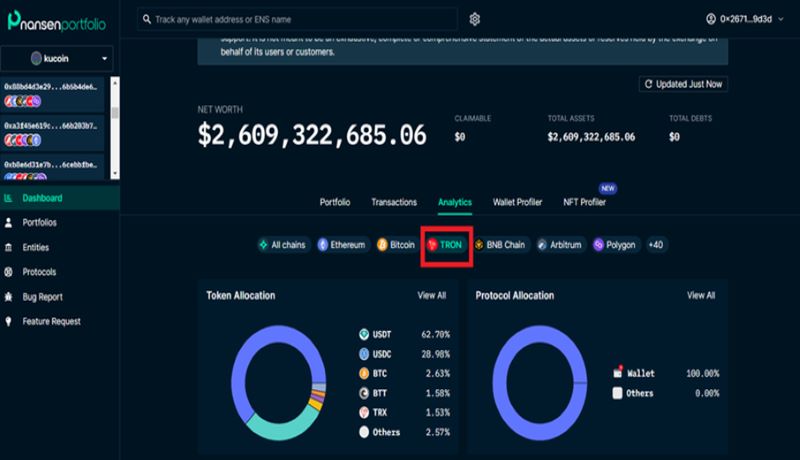Click the Wallet protocol icon

point(617,372)
